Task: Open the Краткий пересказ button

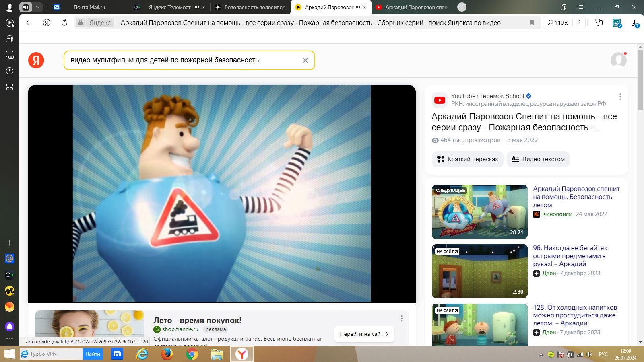Action: 468,159
